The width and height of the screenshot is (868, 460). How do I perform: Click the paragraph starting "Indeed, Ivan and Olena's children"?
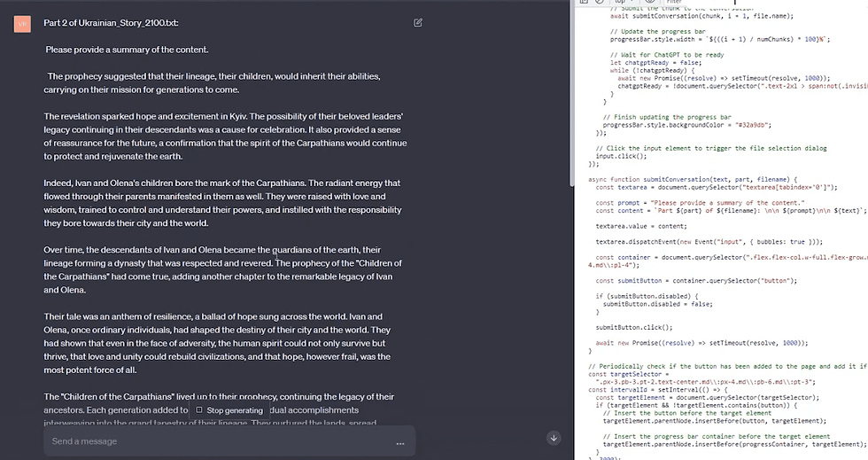(222, 203)
